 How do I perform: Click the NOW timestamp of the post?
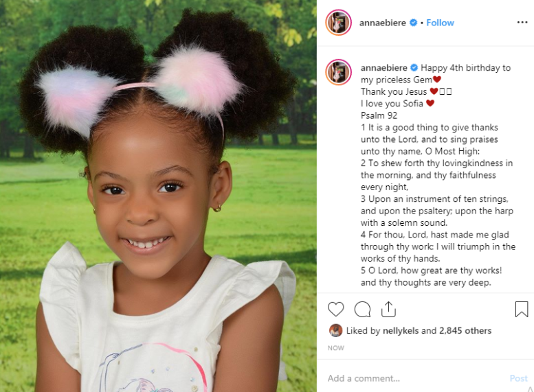pyautogui.click(x=336, y=348)
